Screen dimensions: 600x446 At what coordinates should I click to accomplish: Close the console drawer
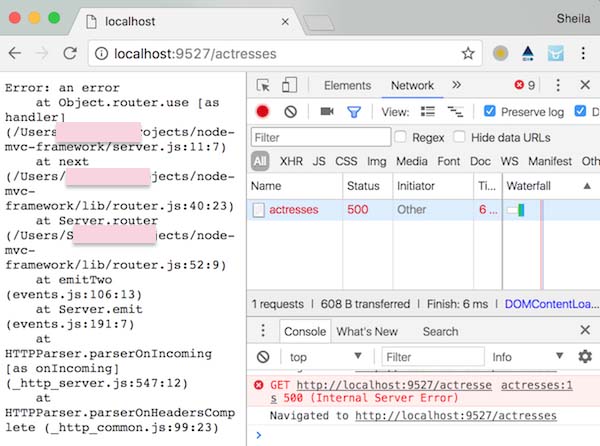tap(585, 330)
